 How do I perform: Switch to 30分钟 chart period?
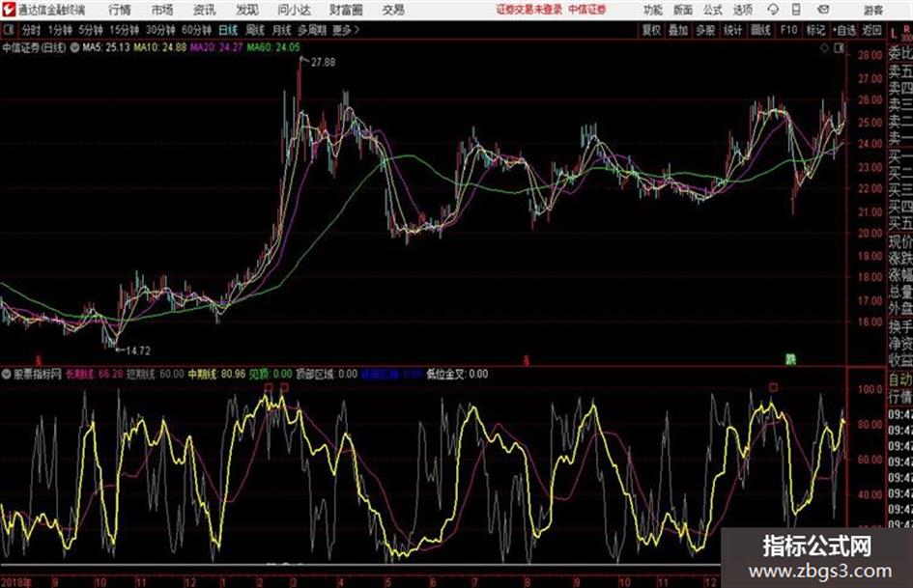pos(160,30)
